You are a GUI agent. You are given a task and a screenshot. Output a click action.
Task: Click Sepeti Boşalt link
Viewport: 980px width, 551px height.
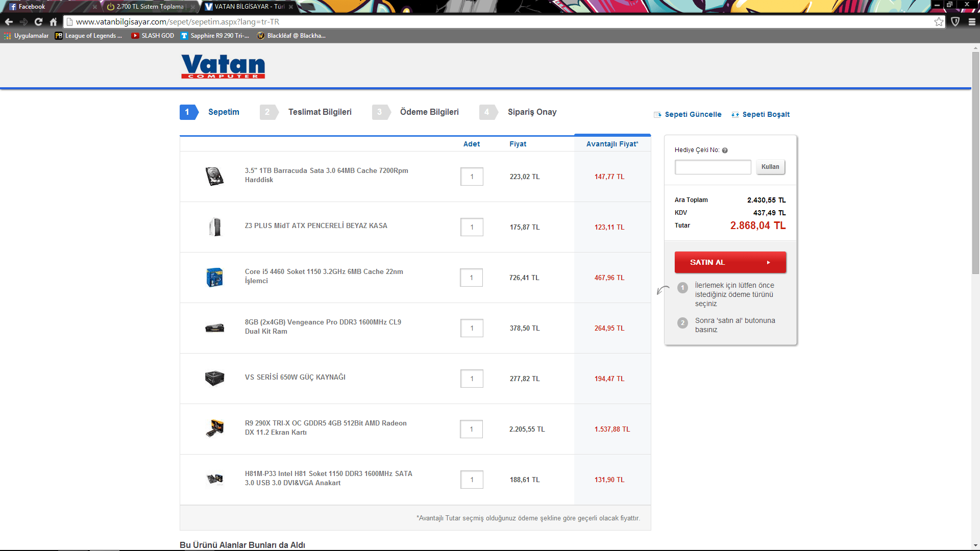click(765, 114)
